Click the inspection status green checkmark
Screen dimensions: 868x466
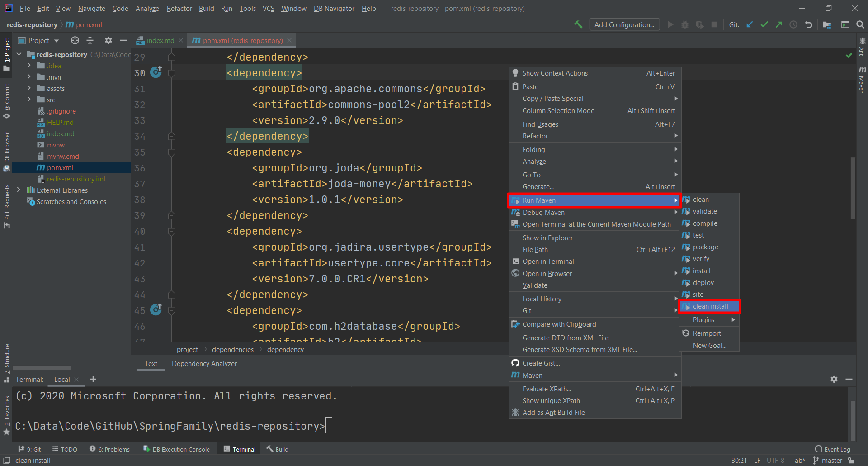point(849,55)
